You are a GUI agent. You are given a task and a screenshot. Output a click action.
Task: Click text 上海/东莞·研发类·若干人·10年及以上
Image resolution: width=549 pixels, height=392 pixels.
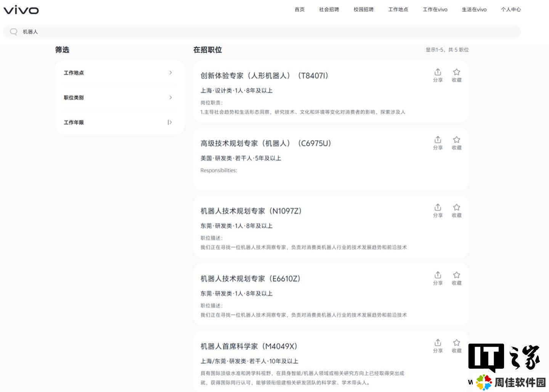(249, 361)
